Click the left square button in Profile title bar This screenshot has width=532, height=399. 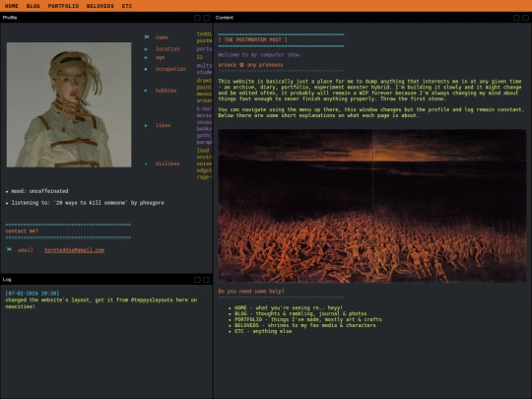coord(197,18)
